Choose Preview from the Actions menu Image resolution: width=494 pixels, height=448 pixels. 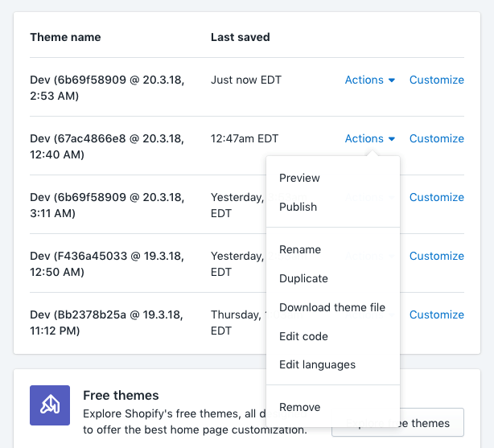(x=333, y=178)
